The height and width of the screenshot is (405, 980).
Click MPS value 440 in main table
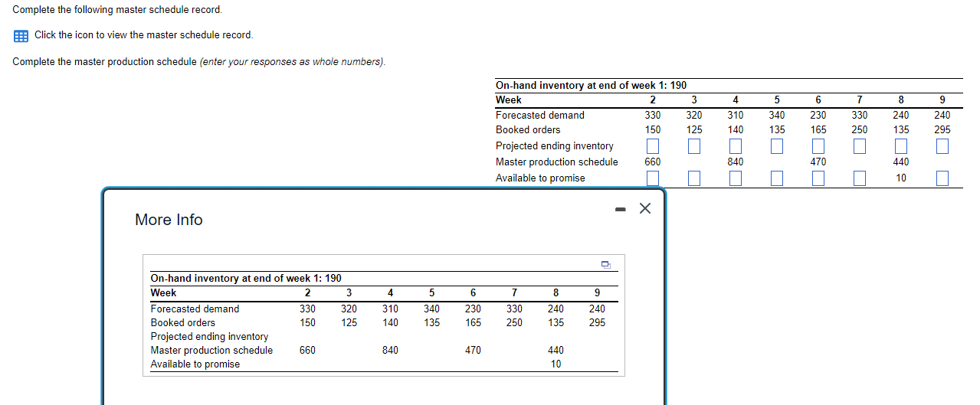(901, 162)
